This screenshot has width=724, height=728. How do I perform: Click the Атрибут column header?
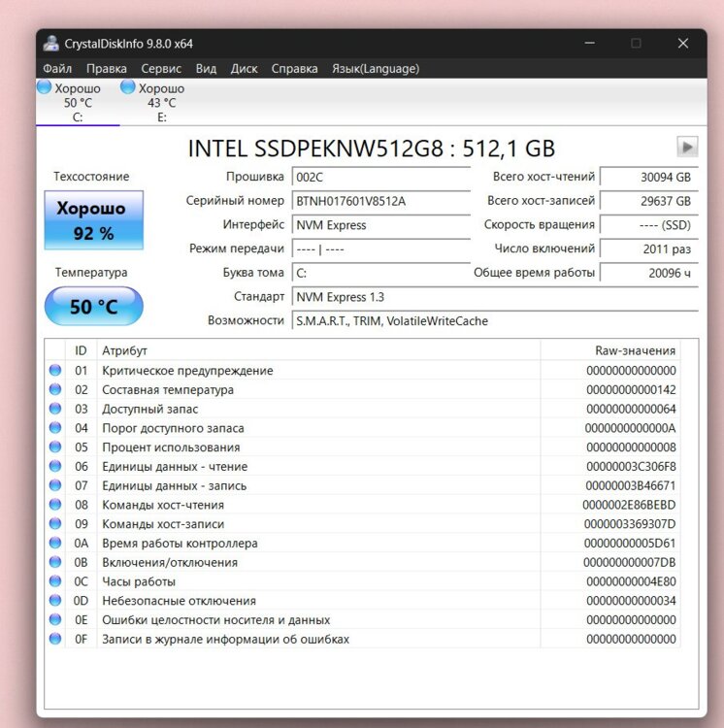click(x=318, y=350)
